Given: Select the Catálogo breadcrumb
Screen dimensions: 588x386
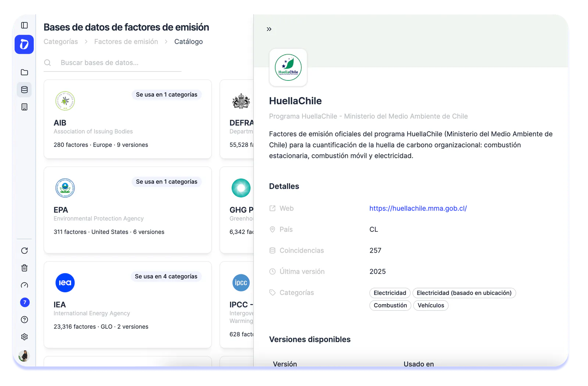Looking at the screenshot, I should pyautogui.click(x=189, y=42).
